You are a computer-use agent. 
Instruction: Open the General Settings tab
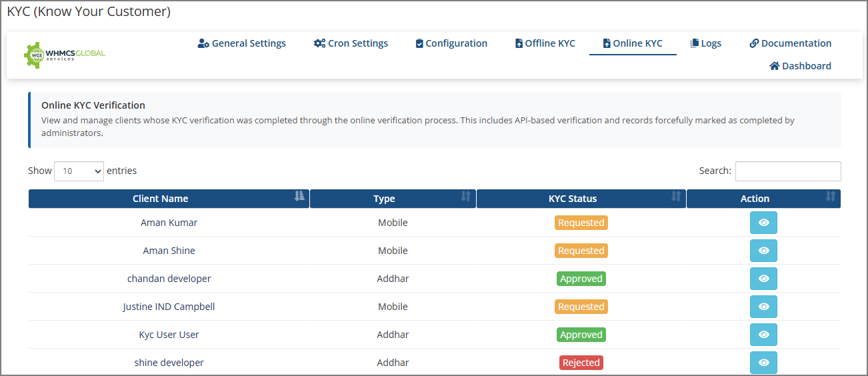(x=242, y=43)
